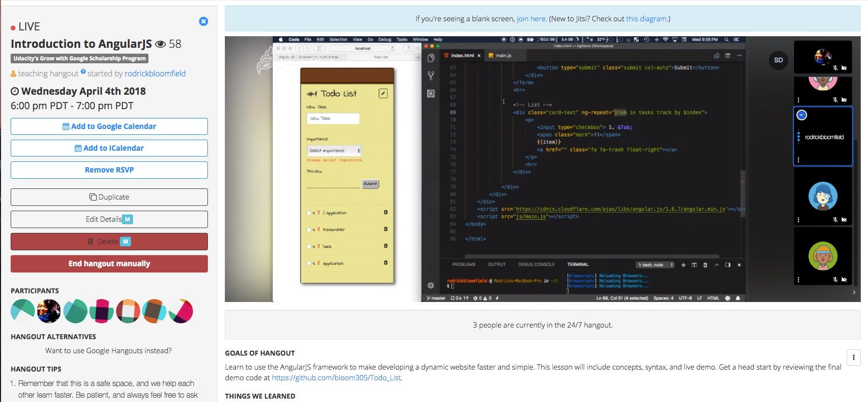Open the VS Code Extensions icon
This screenshot has width=868, height=402.
pos(430,93)
